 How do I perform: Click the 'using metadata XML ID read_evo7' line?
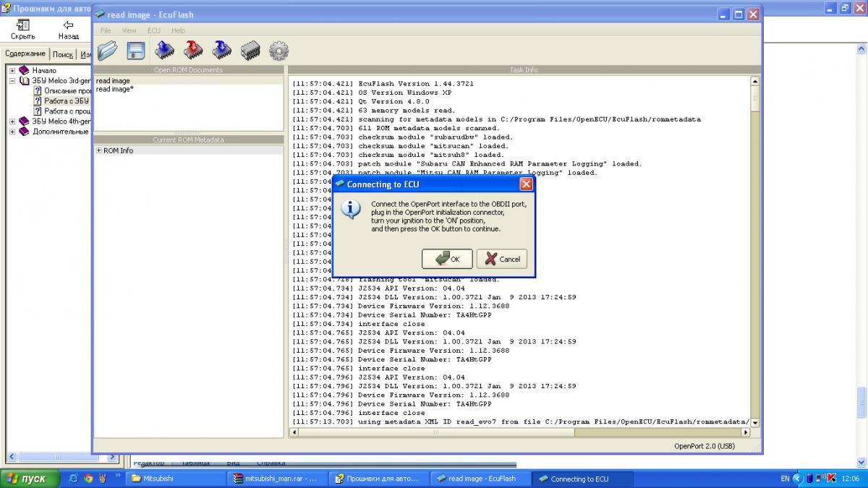pos(521,421)
